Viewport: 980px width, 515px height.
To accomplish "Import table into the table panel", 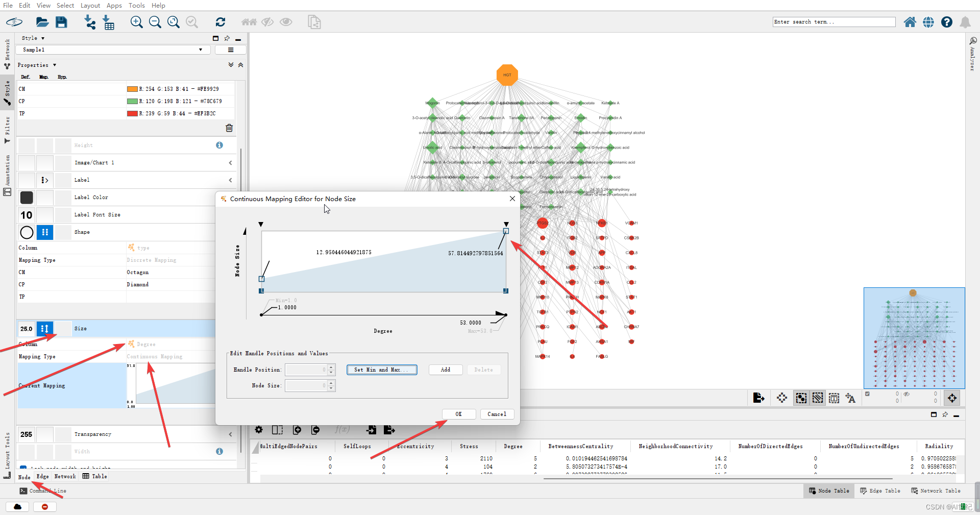I will (371, 430).
